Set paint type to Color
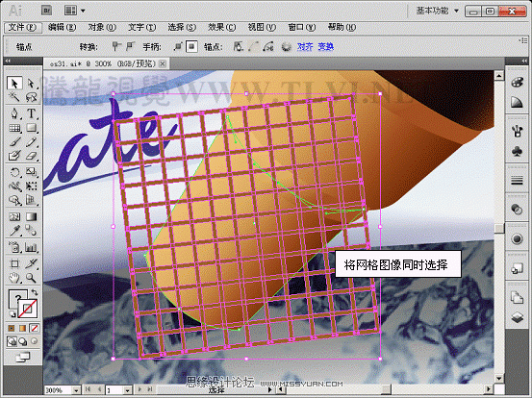Viewport: 532px width, 398px height. click(x=12, y=328)
